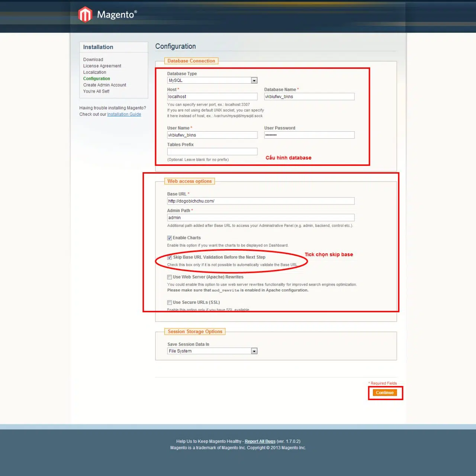Enable Use Web Server (Apache) Rewrites
The height and width of the screenshot is (476, 476).
[170, 277]
